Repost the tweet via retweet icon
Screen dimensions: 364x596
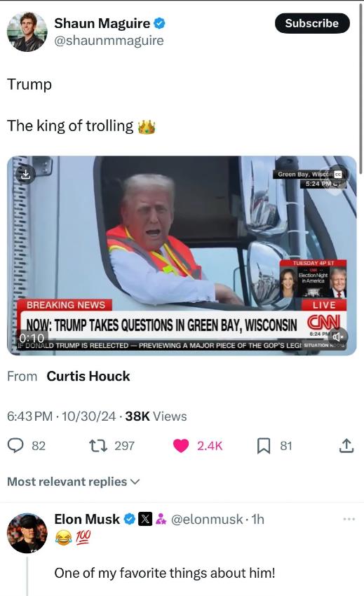97,445
